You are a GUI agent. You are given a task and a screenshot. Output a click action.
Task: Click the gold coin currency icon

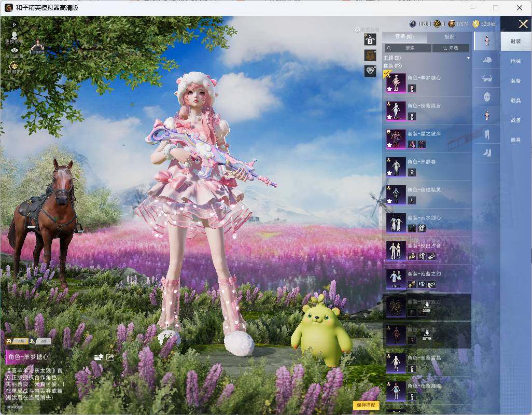[x=476, y=24]
